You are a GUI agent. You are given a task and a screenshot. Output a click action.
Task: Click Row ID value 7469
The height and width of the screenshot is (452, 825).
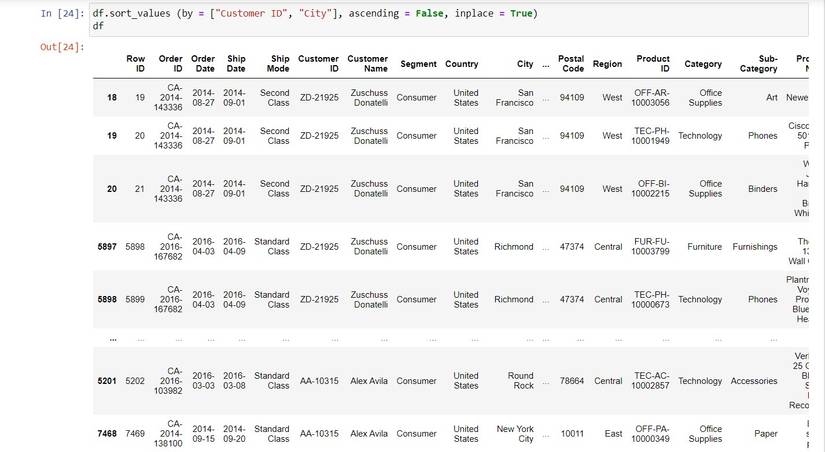135,434
